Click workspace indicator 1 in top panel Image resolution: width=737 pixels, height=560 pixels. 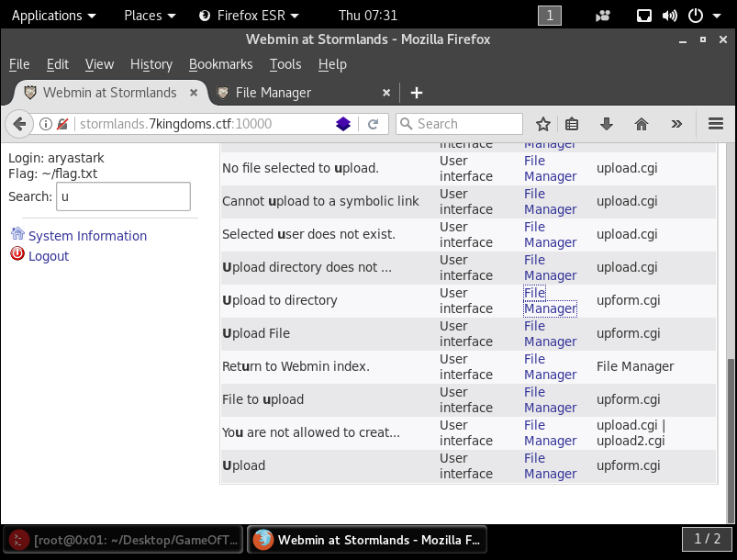[550, 16]
